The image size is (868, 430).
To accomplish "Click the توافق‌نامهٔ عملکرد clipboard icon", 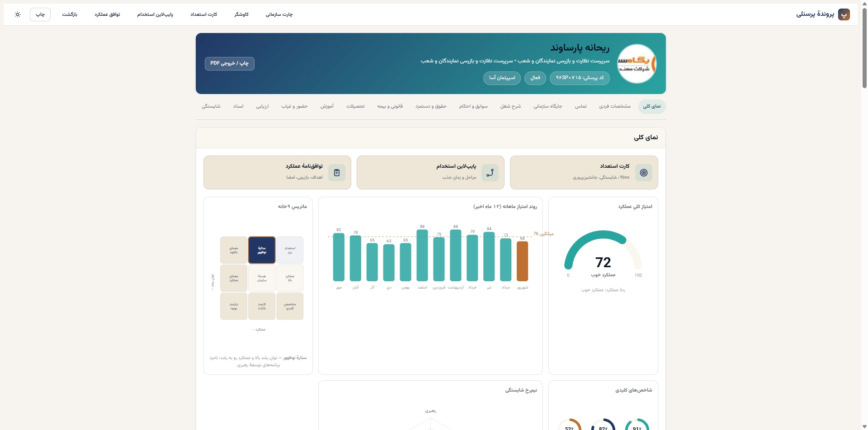I will 337,173.
